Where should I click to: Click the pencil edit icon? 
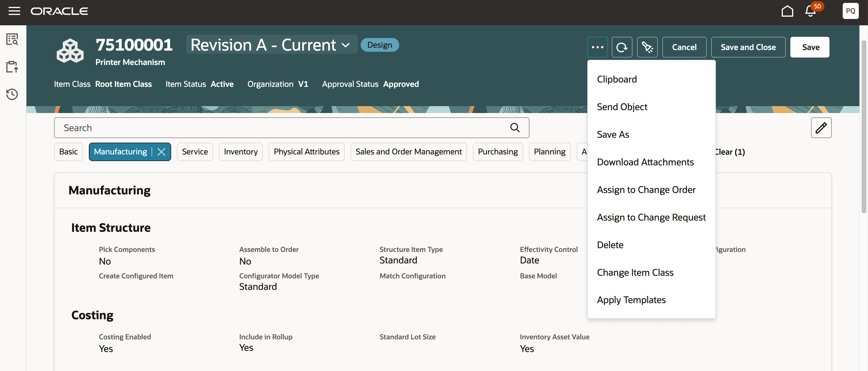point(821,128)
